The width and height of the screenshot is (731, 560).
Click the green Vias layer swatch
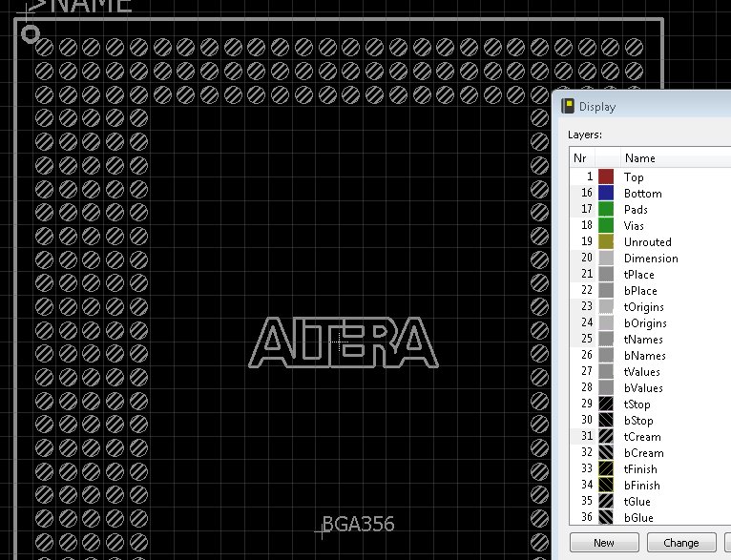coord(606,225)
